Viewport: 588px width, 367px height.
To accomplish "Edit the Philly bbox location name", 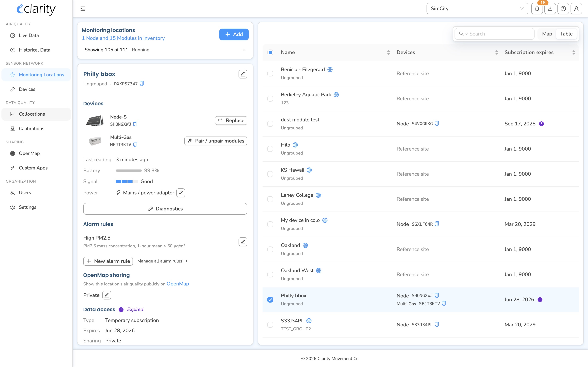I will [243, 74].
